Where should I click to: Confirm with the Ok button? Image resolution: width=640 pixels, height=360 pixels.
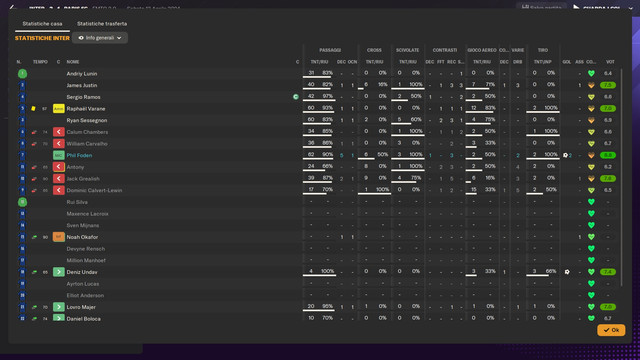click(x=611, y=330)
